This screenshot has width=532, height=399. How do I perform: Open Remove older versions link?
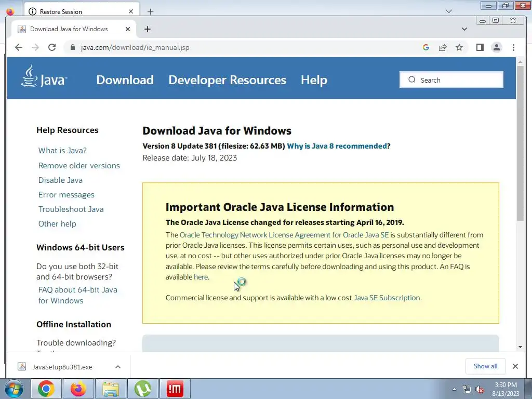click(x=79, y=166)
